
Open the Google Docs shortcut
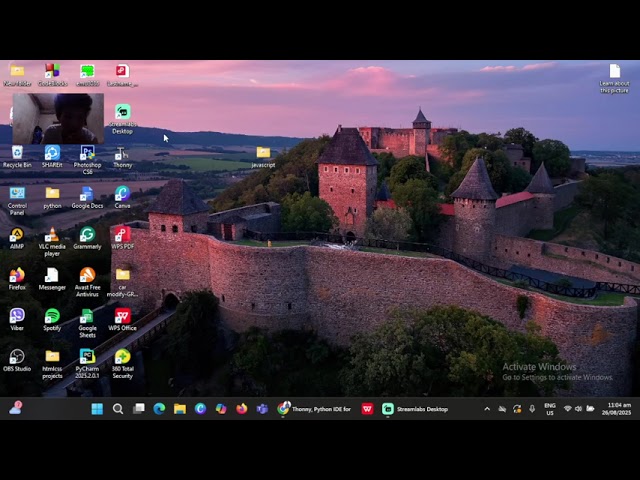click(x=87, y=197)
